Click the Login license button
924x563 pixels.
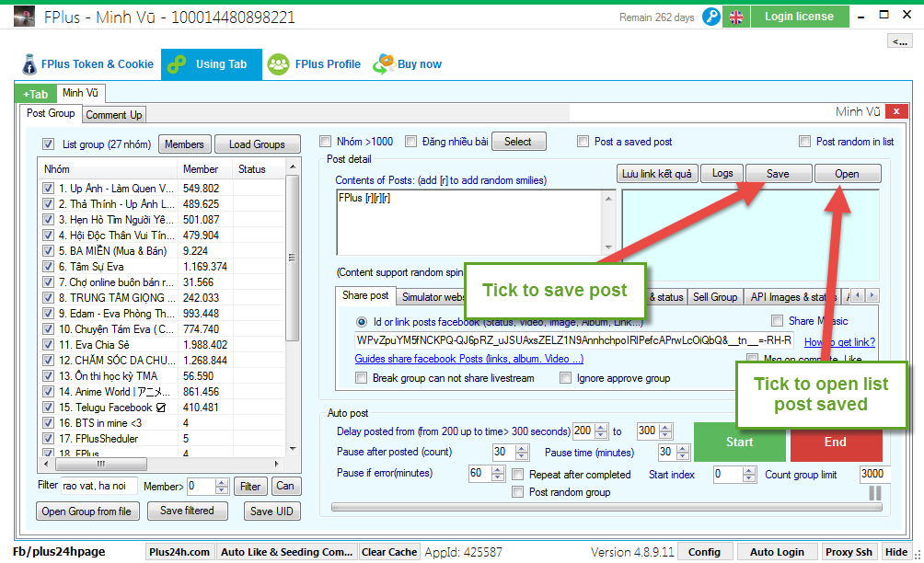tap(799, 17)
